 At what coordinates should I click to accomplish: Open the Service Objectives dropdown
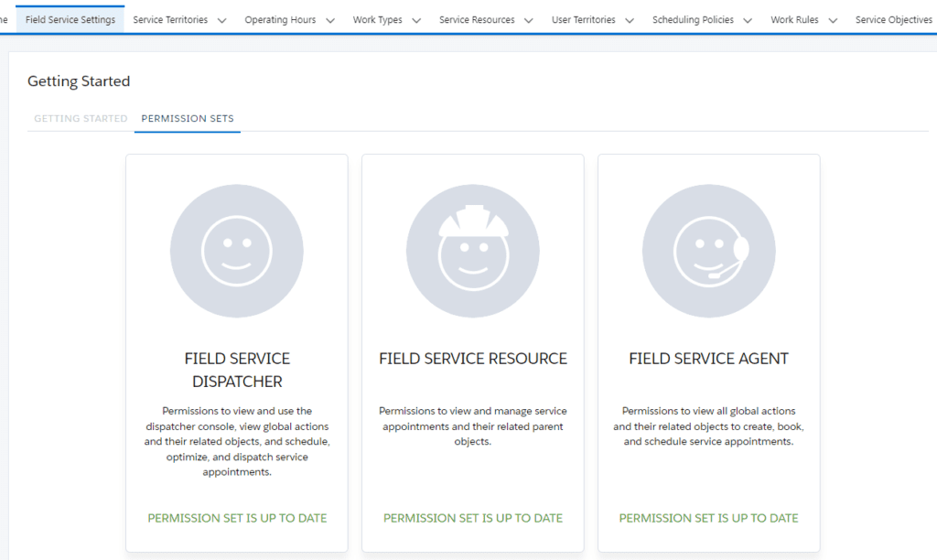point(893,19)
